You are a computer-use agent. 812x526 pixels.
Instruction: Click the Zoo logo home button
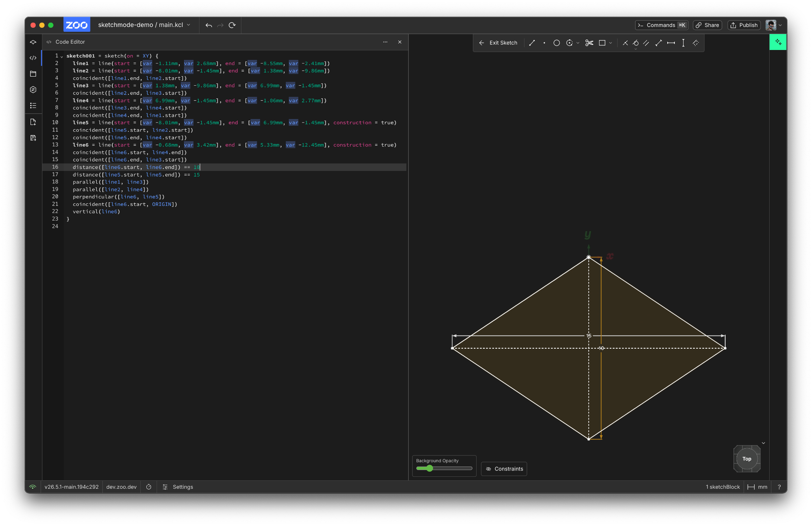pyautogui.click(x=77, y=25)
